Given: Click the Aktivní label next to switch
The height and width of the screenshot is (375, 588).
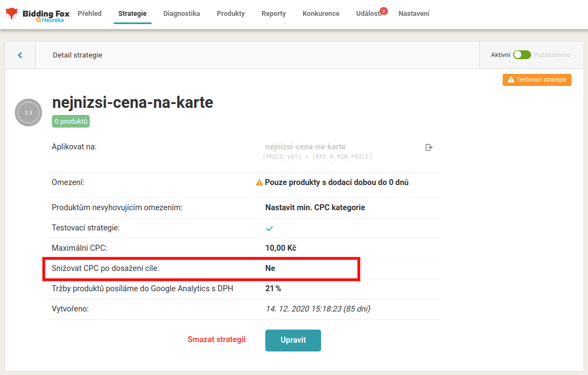Looking at the screenshot, I should point(500,55).
